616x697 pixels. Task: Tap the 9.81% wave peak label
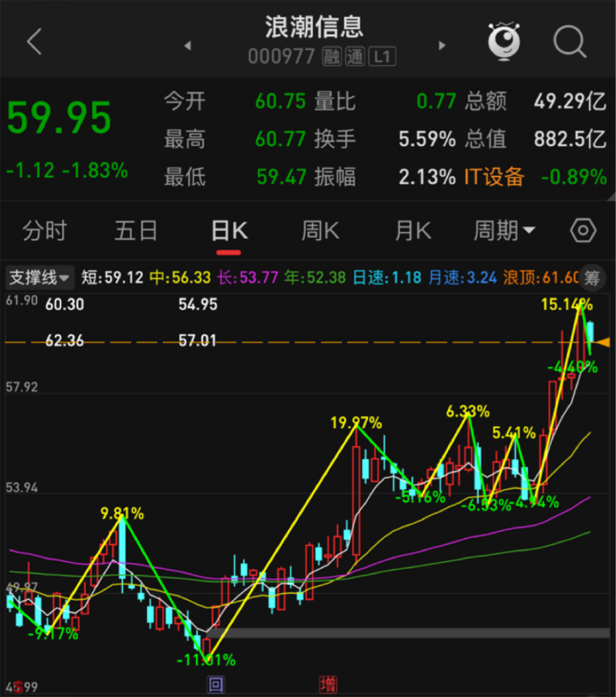(x=123, y=514)
